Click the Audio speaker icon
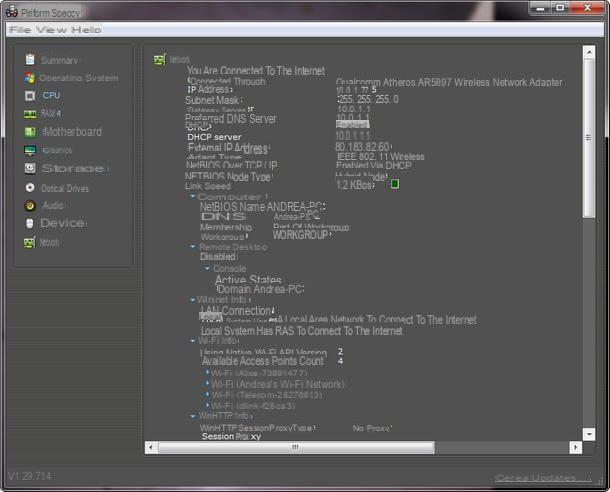Viewport: 610px width, 492px height. [30, 205]
